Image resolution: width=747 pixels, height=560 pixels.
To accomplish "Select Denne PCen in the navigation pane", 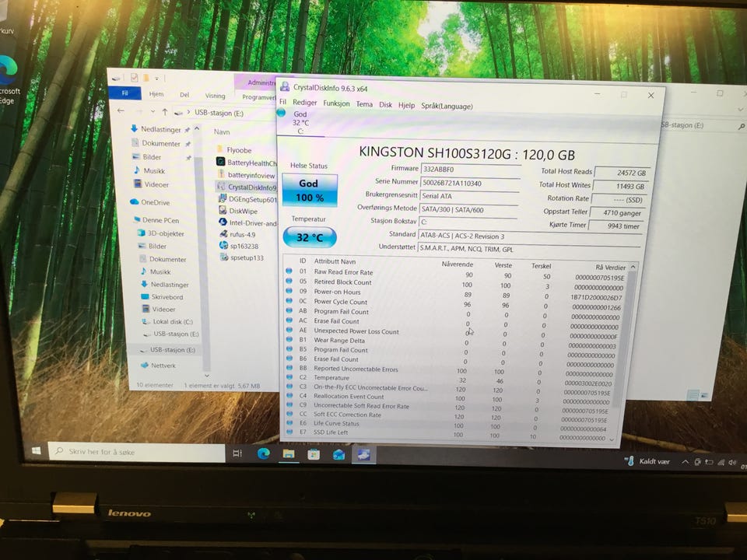I will tap(156, 220).
